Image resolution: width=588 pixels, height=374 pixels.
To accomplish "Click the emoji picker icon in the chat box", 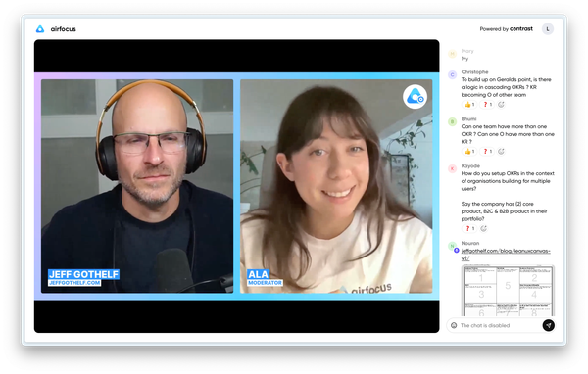I will [454, 325].
